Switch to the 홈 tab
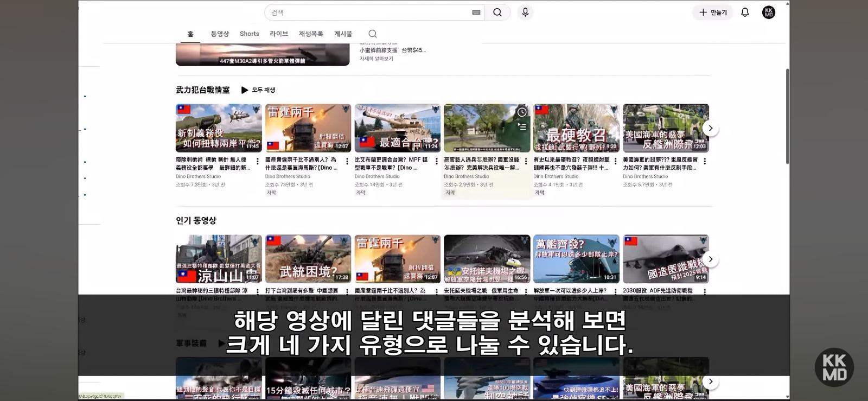Image resolution: width=868 pixels, height=401 pixels. 190,34
